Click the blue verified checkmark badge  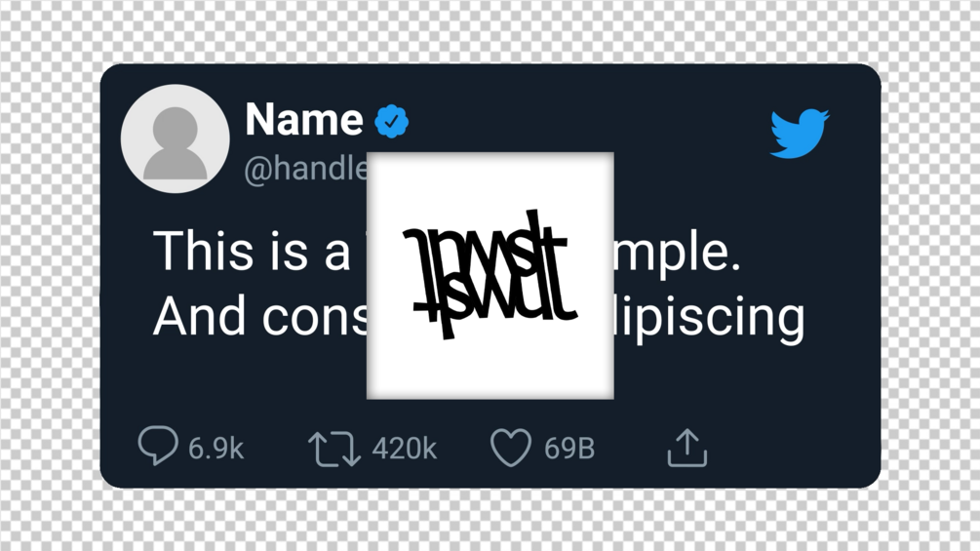(392, 122)
